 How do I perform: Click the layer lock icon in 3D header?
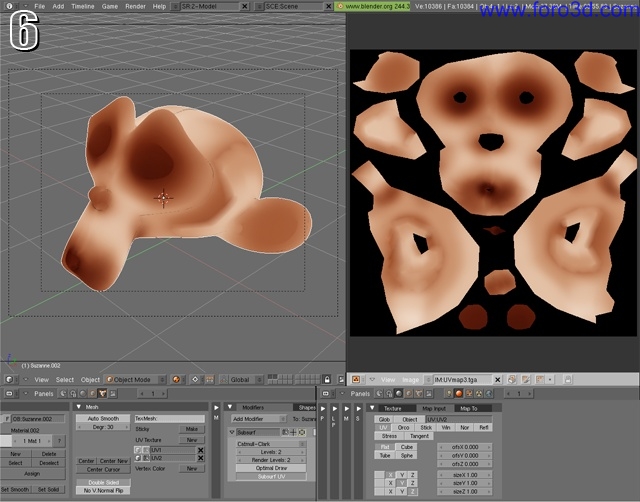click(327, 380)
